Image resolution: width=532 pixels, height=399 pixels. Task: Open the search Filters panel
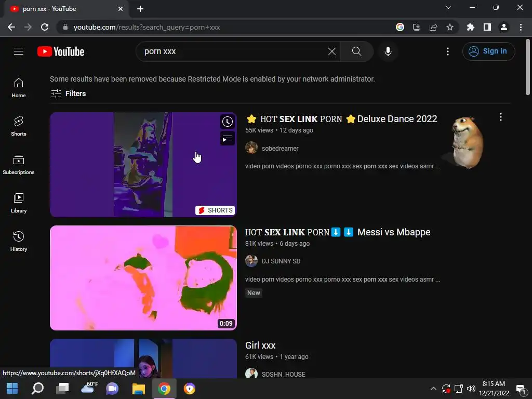pyautogui.click(x=68, y=94)
